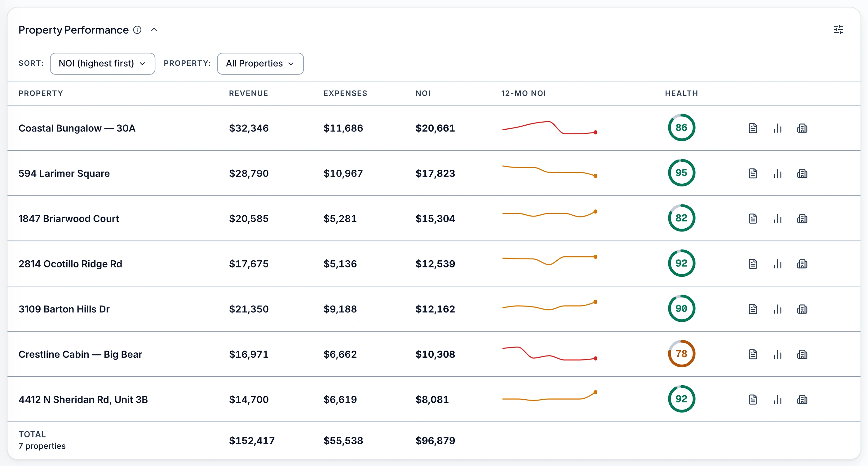The height and width of the screenshot is (466, 868).
Task: Click health score ring 86 for Coastal Bungalow
Action: point(681,128)
